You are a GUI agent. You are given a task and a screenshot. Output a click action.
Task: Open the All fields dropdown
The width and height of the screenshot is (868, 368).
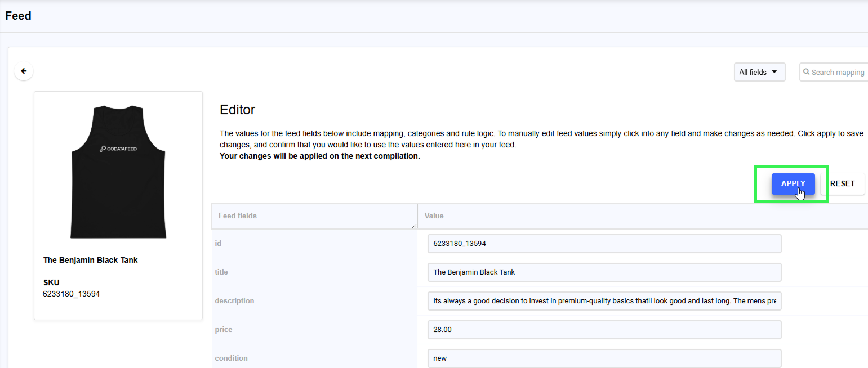pos(759,72)
